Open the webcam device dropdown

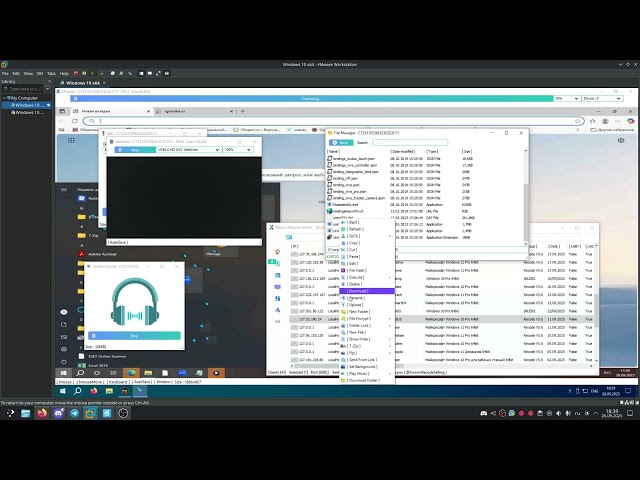tap(217, 150)
